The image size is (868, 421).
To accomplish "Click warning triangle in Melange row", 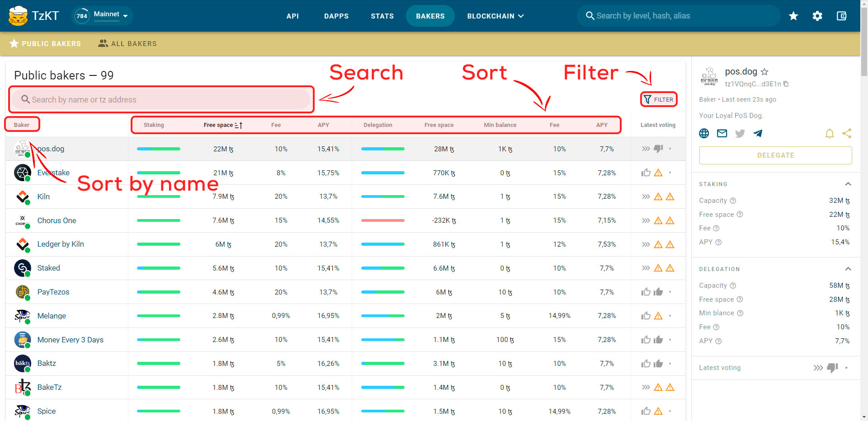I will click(658, 316).
